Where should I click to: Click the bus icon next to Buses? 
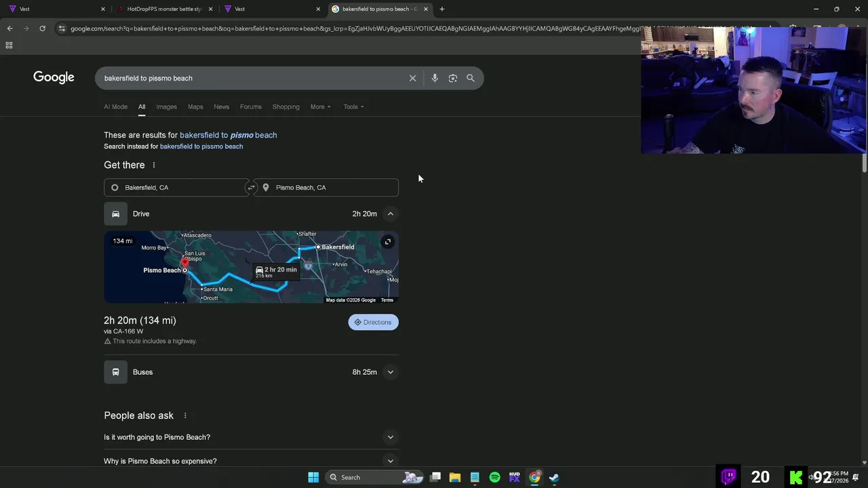[115, 372]
